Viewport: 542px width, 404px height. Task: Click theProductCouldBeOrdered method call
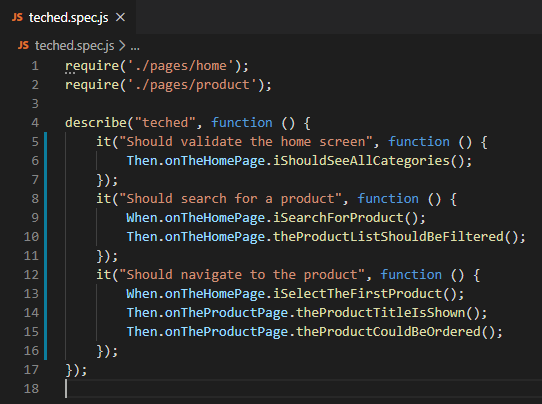point(388,332)
